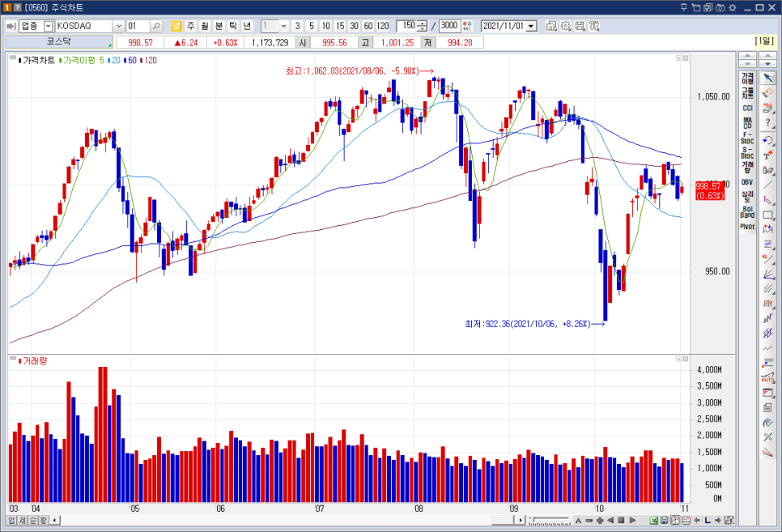Open the question mark help tool
782x532 pixels.
(x=768, y=123)
